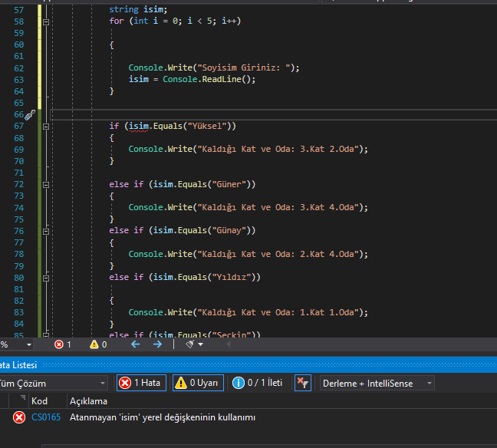This screenshot has height=448, width=497.
Task: Navigate forward with the right arrow
Action: [157, 344]
